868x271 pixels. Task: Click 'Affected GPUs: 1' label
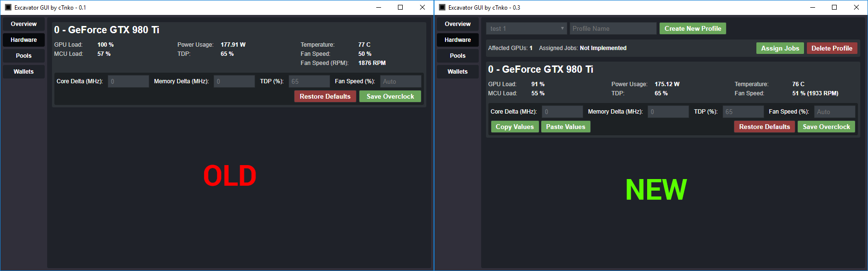pyautogui.click(x=510, y=48)
